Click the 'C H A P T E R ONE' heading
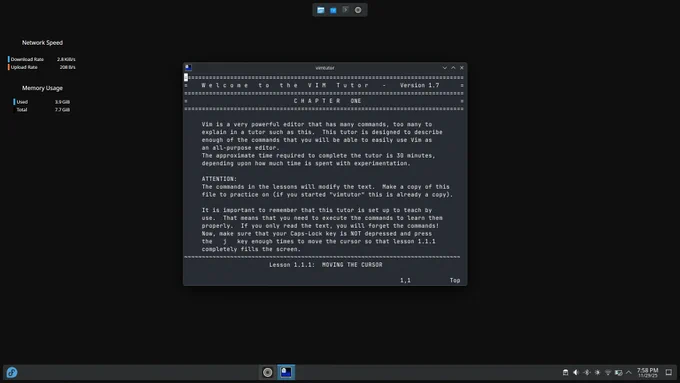This screenshot has height=383, width=680. tap(327, 101)
